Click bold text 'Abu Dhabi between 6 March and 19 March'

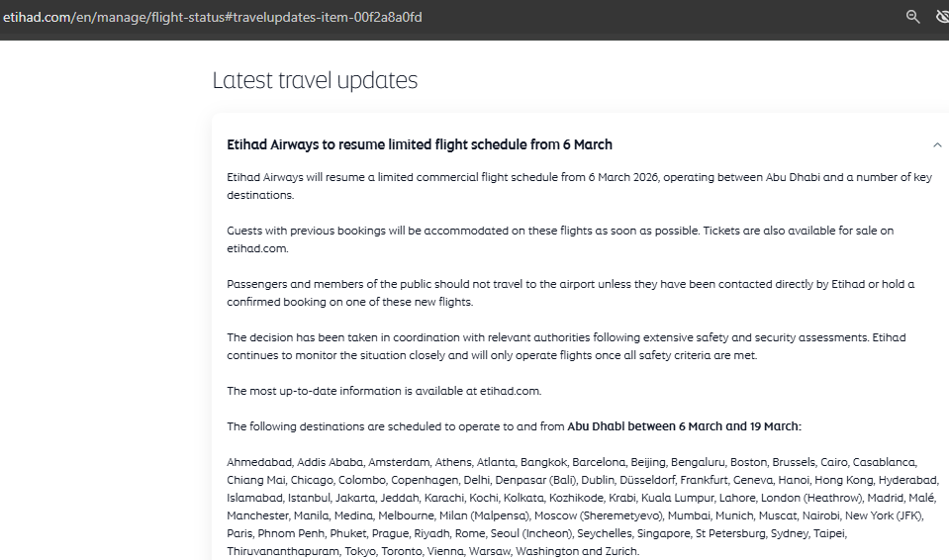[x=684, y=426]
